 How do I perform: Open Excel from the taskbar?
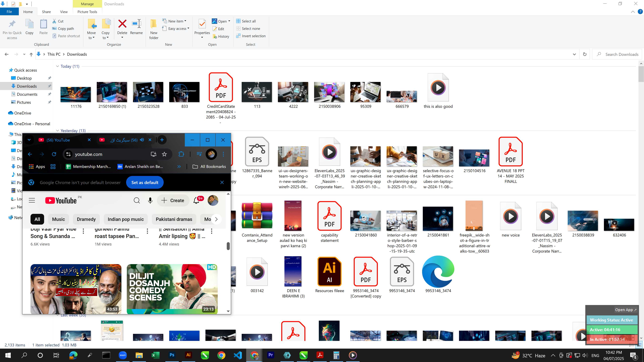click(x=155, y=355)
